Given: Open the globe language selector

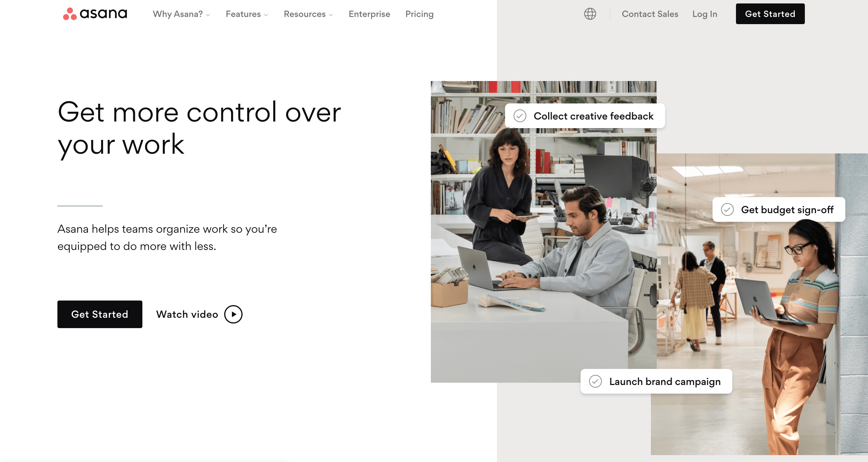Looking at the screenshot, I should (590, 14).
